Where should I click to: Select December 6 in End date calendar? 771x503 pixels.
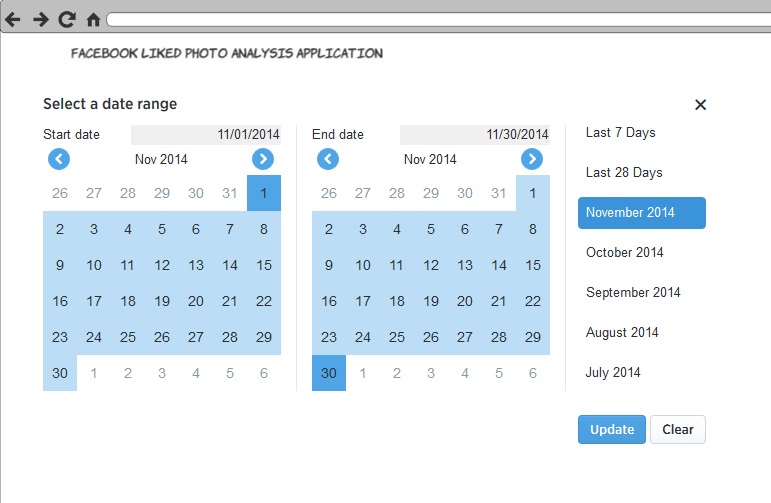pos(533,373)
